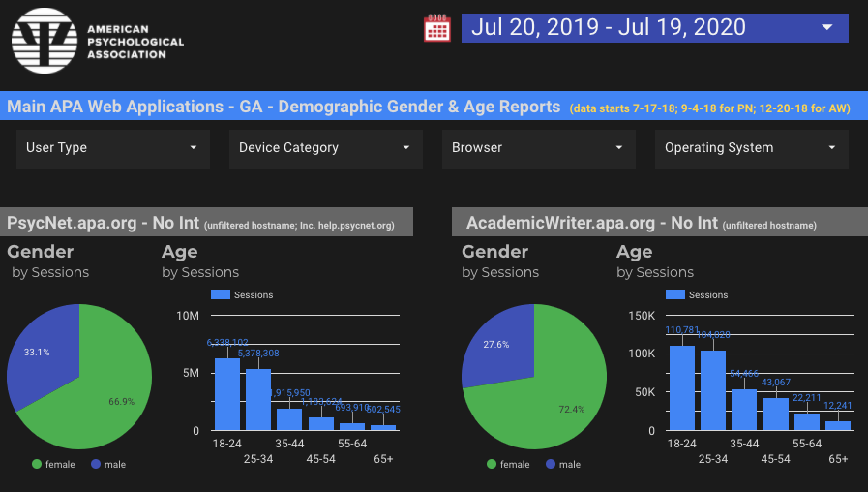Click the red calendar icon
Screen dimensions: 868x492
(x=437, y=28)
